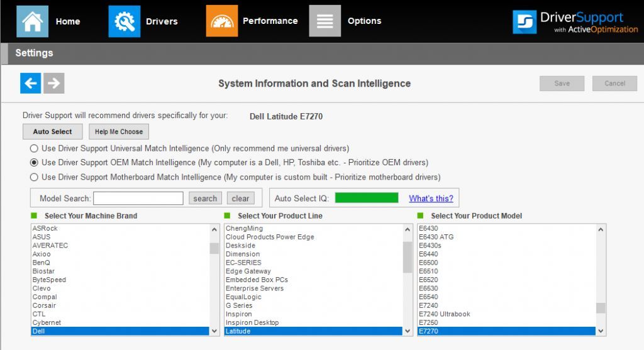Open the Drivers gear-wrench icon
Image resolution: width=644 pixels, height=350 pixels.
tap(125, 21)
